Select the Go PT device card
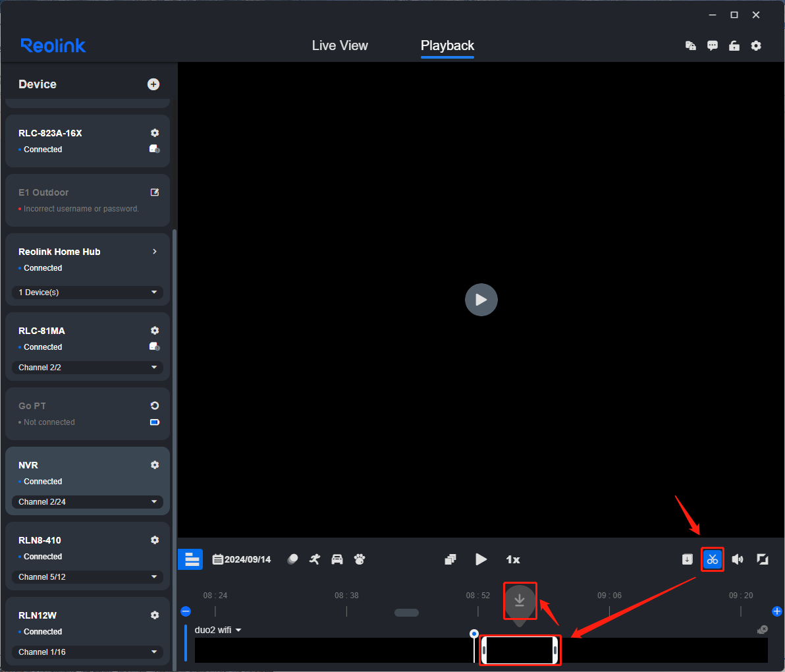Image resolution: width=785 pixels, height=672 pixels. pos(88,414)
